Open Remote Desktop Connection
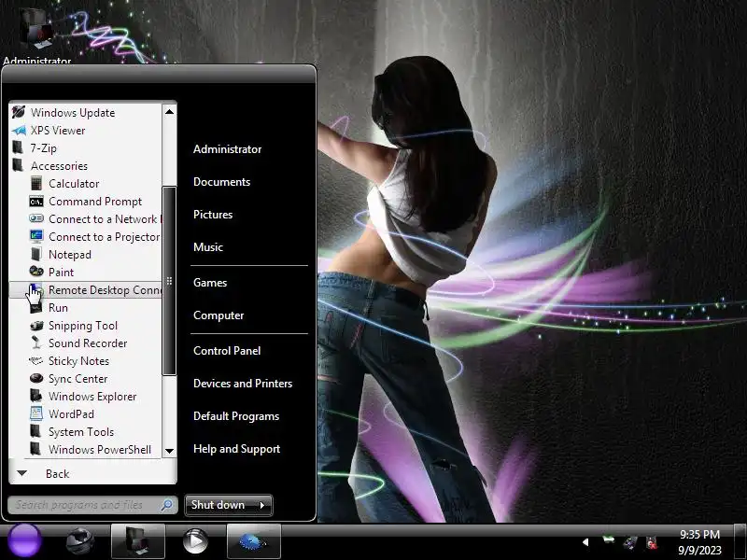This screenshot has height=560, width=747. tap(85, 290)
